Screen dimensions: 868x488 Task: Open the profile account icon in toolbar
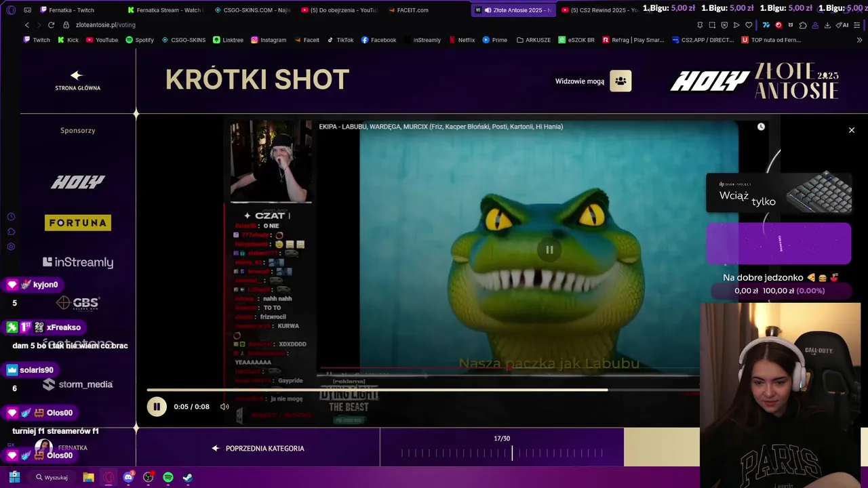(x=815, y=25)
